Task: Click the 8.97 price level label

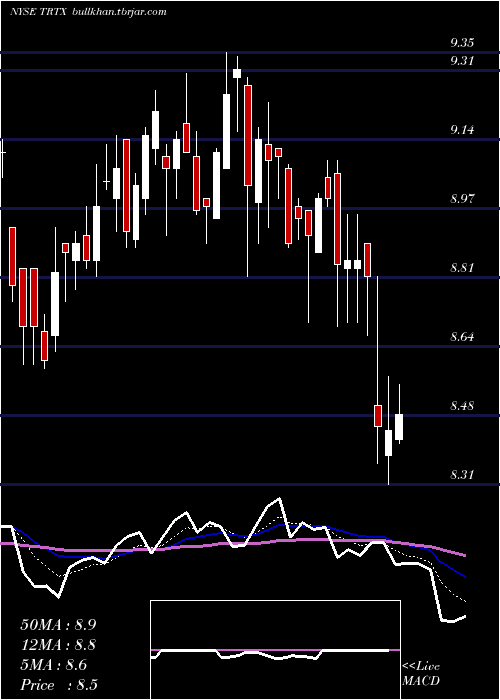Action: (x=462, y=199)
